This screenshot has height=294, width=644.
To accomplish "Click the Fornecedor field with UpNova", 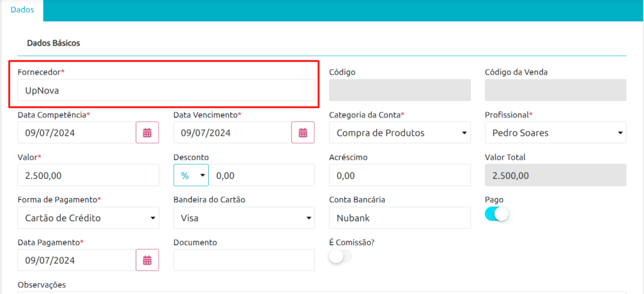I will (166, 90).
